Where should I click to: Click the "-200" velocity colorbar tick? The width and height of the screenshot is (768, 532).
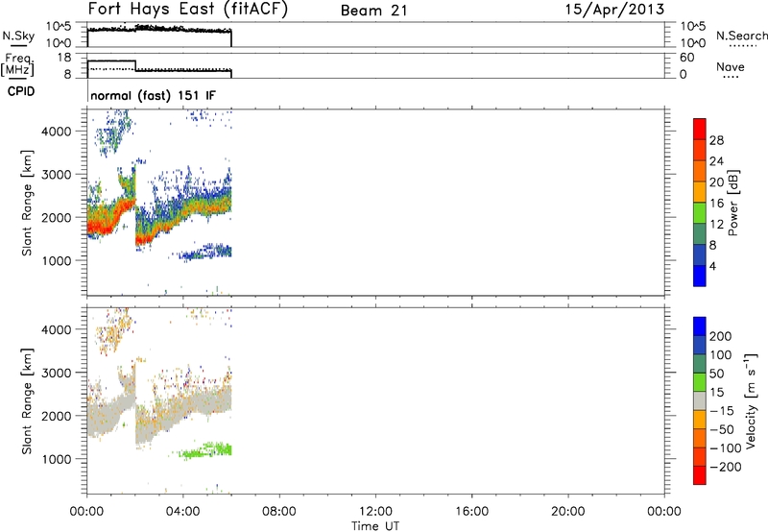[726, 467]
